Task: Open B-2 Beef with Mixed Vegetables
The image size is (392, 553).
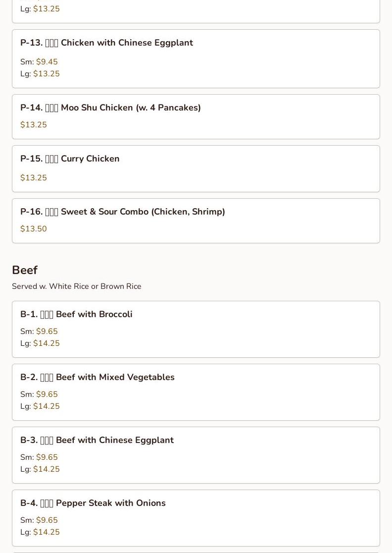Action: pos(196,392)
